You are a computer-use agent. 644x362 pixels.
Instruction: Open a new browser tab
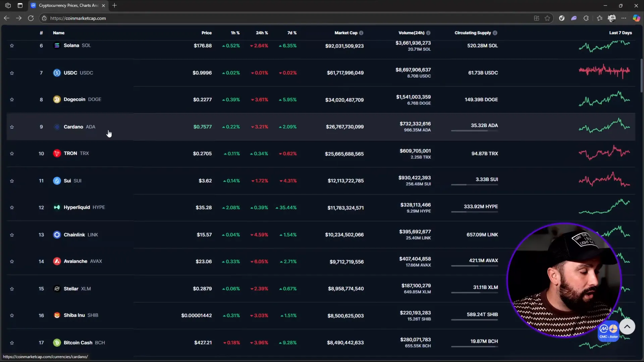pos(114,5)
